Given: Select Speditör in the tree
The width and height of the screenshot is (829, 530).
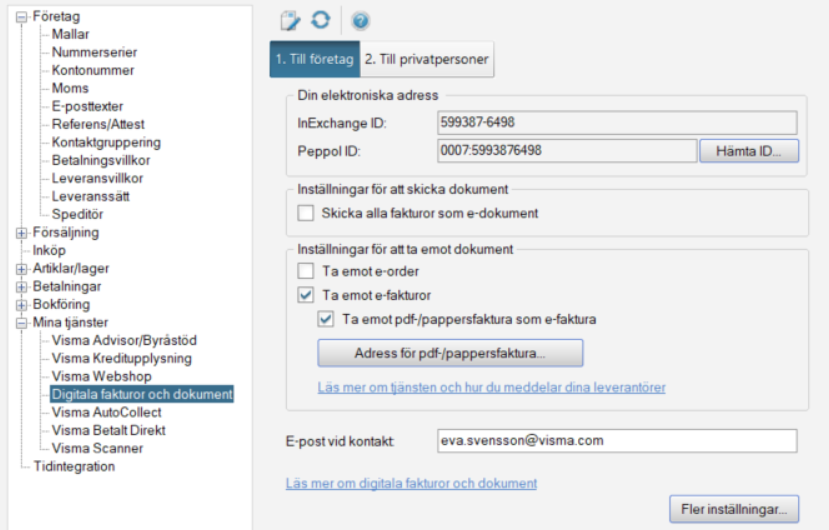Looking at the screenshot, I should pos(77,214).
